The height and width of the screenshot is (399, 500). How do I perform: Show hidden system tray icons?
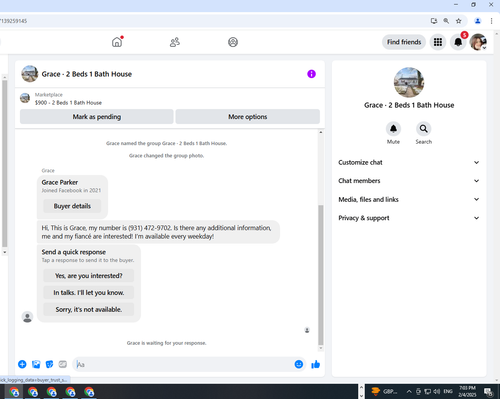(409, 391)
